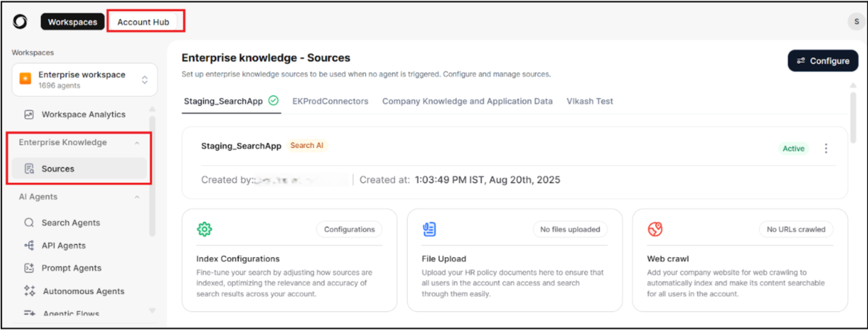The width and height of the screenshot is (868, 331).
Task: Click the Kore logo icon at top left
Action: (x=20, y=22)
